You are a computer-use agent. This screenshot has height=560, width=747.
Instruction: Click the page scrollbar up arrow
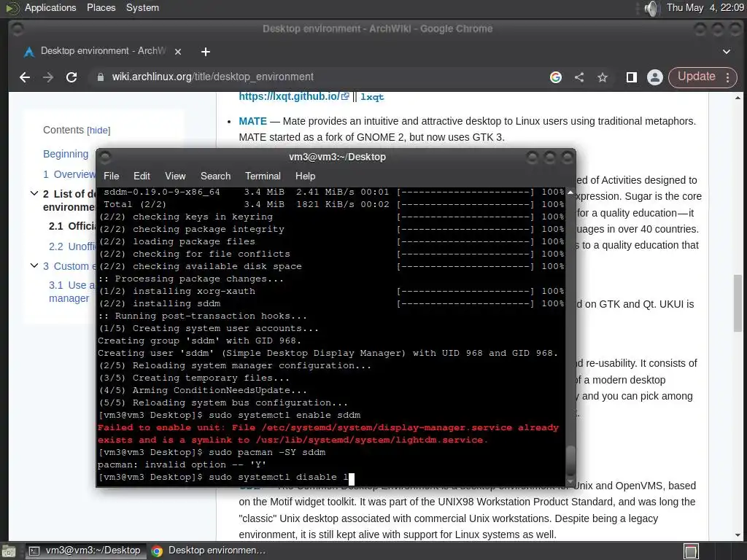click(x=738, y=98)
